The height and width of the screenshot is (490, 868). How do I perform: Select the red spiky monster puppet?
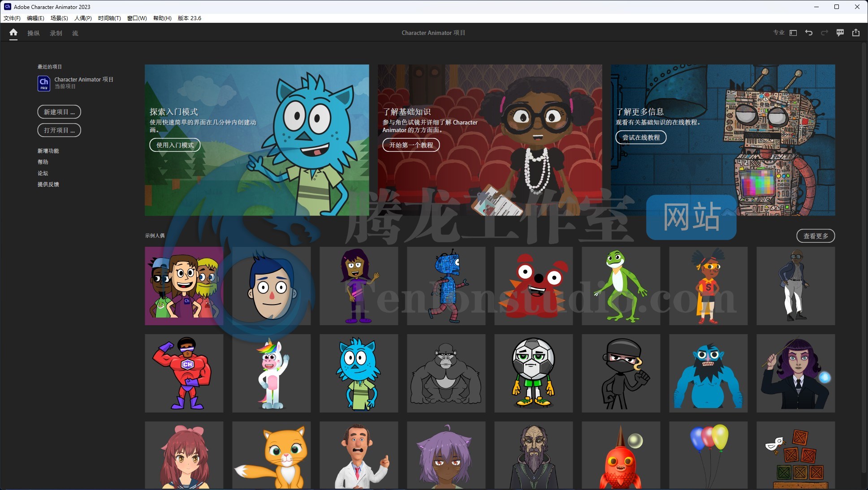534,286
